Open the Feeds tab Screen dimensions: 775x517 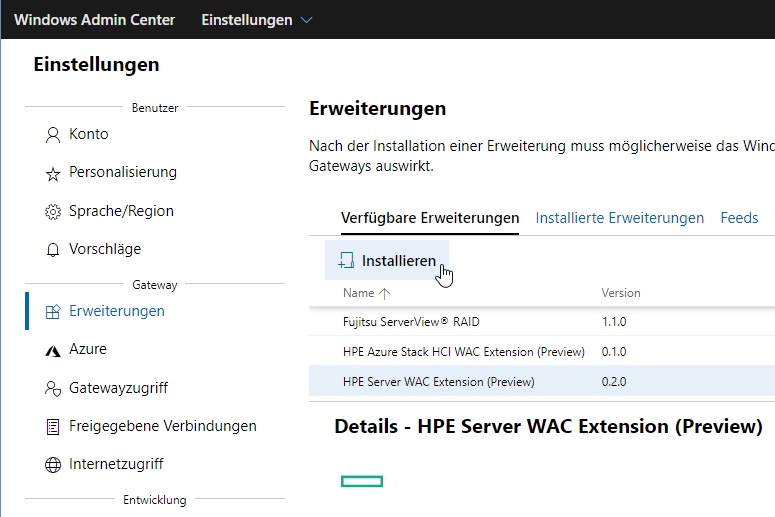click(739, 218)
